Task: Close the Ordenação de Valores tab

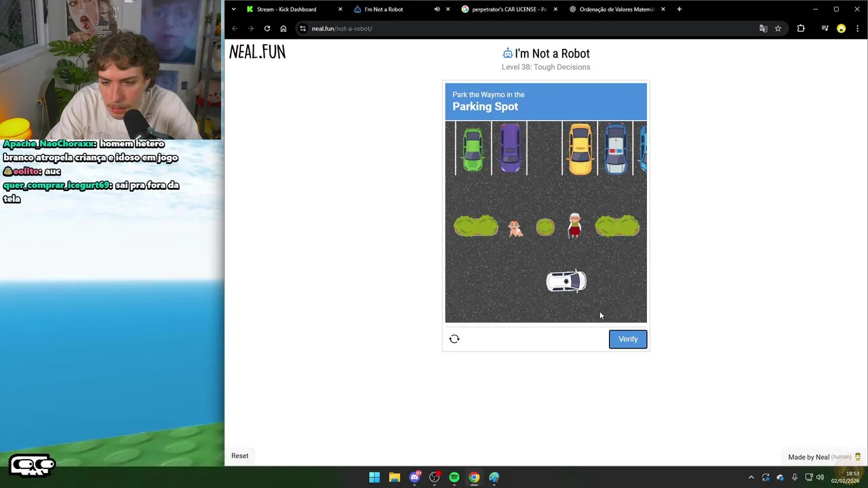Action: [x=663, y=9]
